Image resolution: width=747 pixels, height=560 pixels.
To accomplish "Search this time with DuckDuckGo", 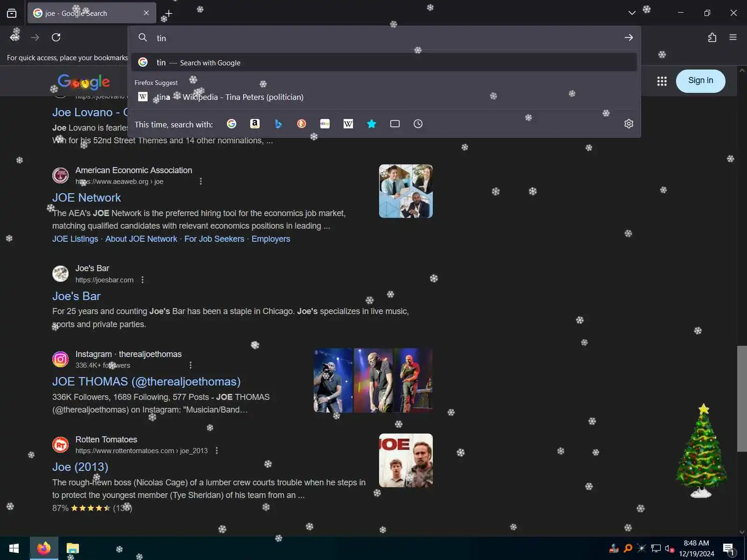I will tap(302, 124).
